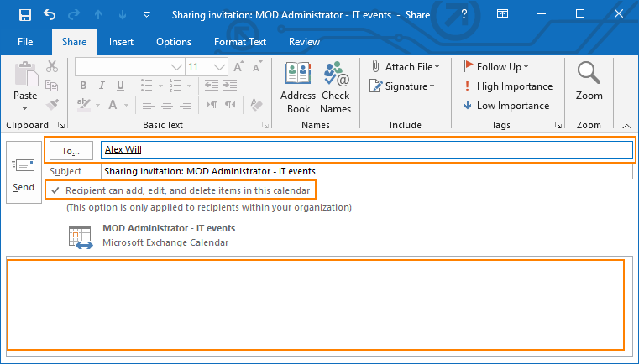Viewport: 639px width, 364px height.
Task: Click Decrease Indent icon
Action: click(211, 86)
